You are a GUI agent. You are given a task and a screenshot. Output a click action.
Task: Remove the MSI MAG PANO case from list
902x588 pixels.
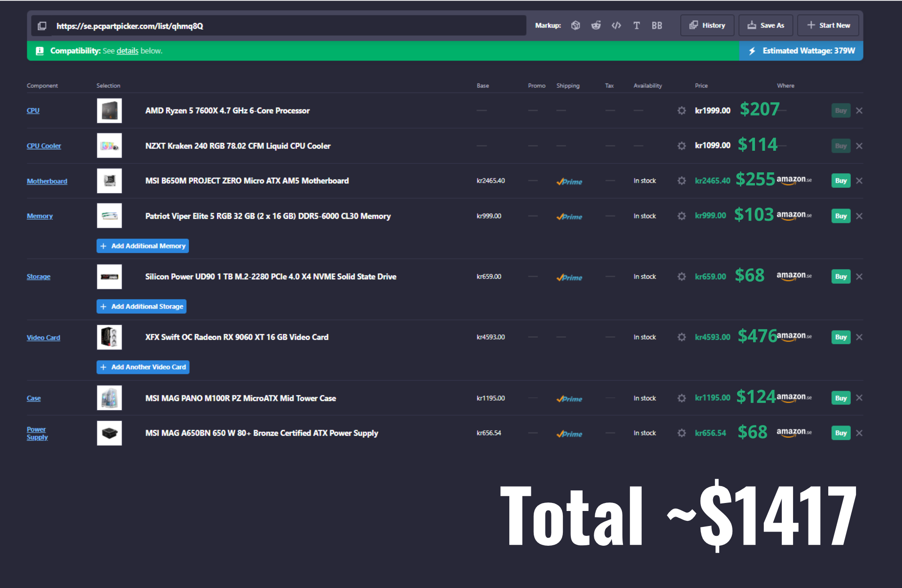point(859,398)
